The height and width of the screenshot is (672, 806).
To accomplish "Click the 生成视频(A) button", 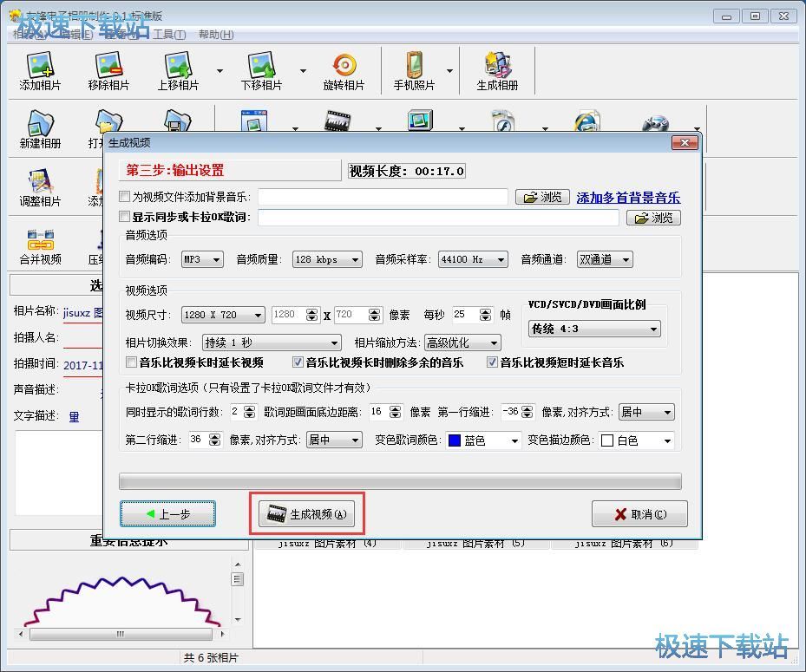I will [306, 514].
